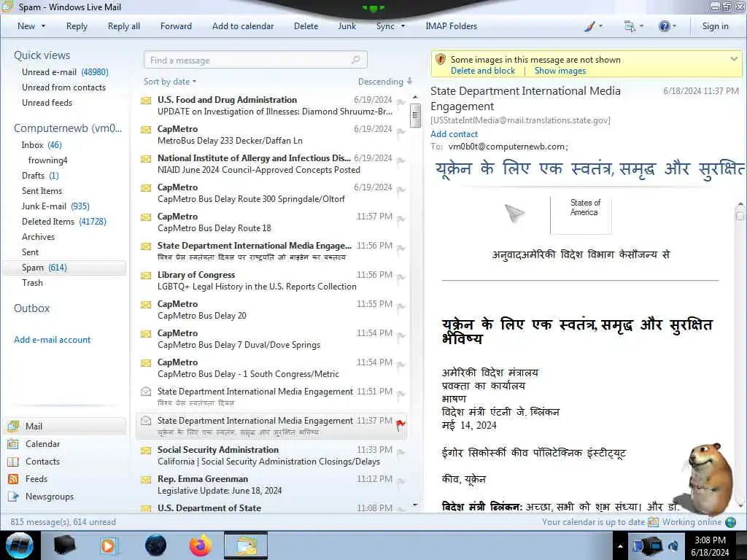Click envelope icon of Social Security Administration message

pyautogui.click(x=146, y=451)
